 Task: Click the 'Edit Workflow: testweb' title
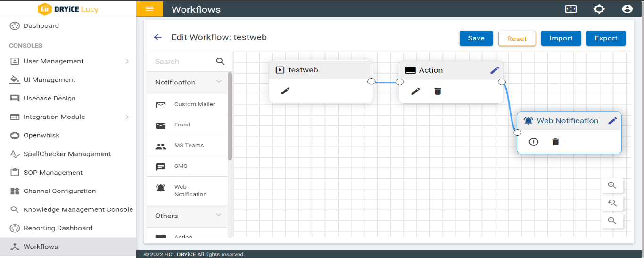pyautogui.click(x=219, y=37)
